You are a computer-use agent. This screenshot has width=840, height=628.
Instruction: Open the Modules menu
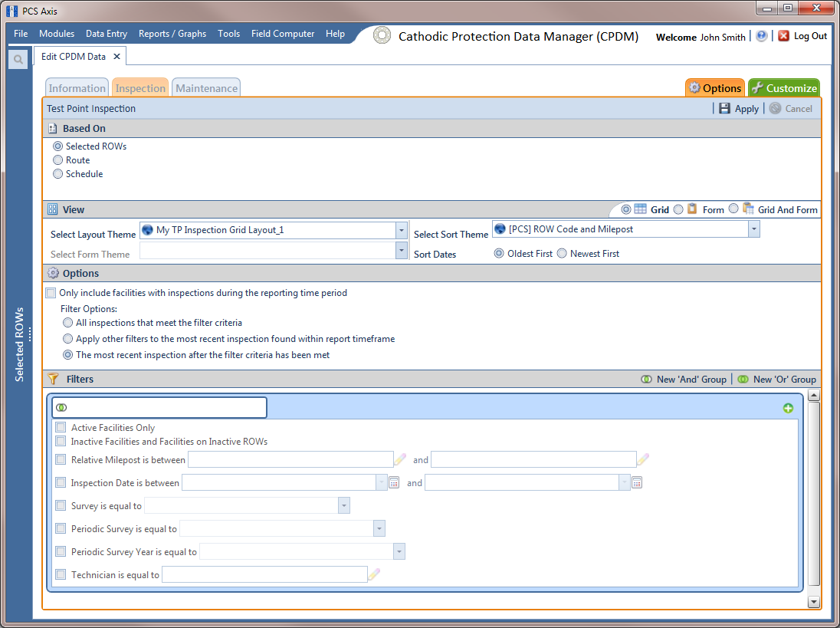[57, 33]
